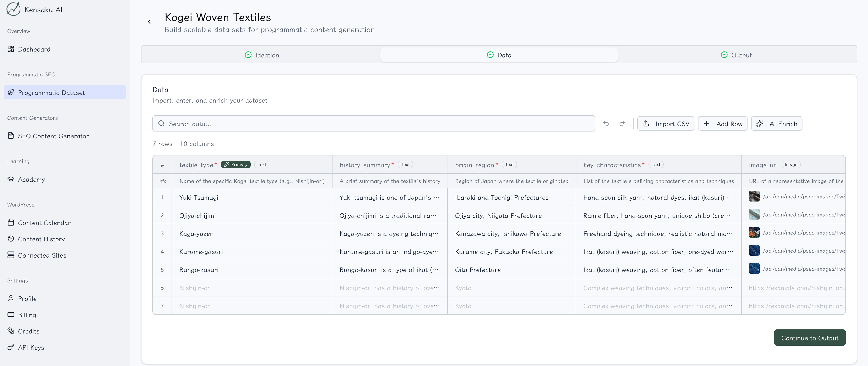Click the back chevron beside page title

[x=149, y=22]
